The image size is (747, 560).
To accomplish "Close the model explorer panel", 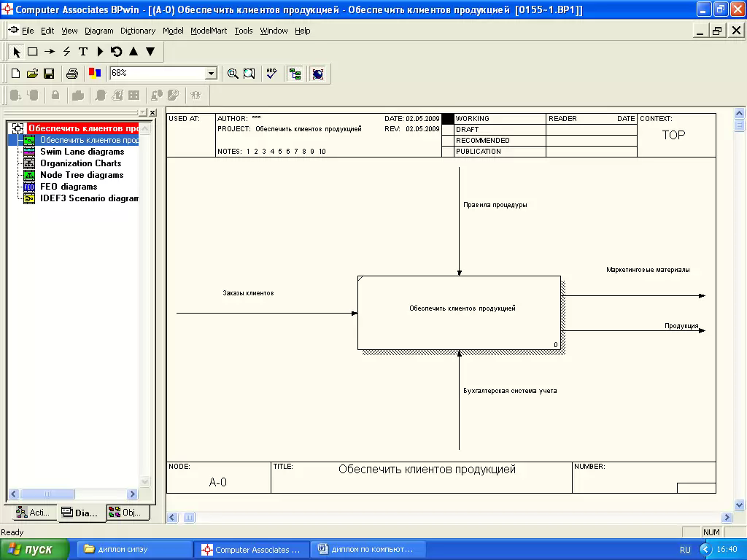I will click(x=152, y=112).
